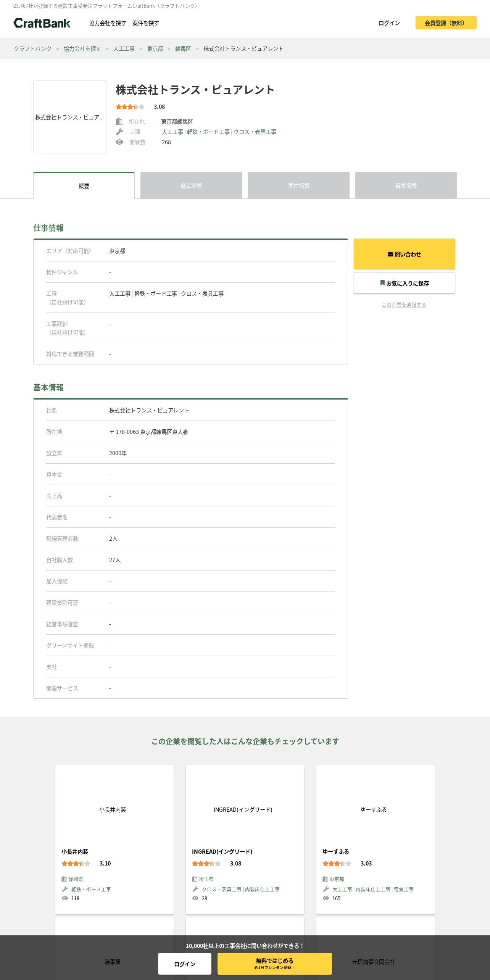Click the wrench icon beside 工種

(x=119, y=132)
